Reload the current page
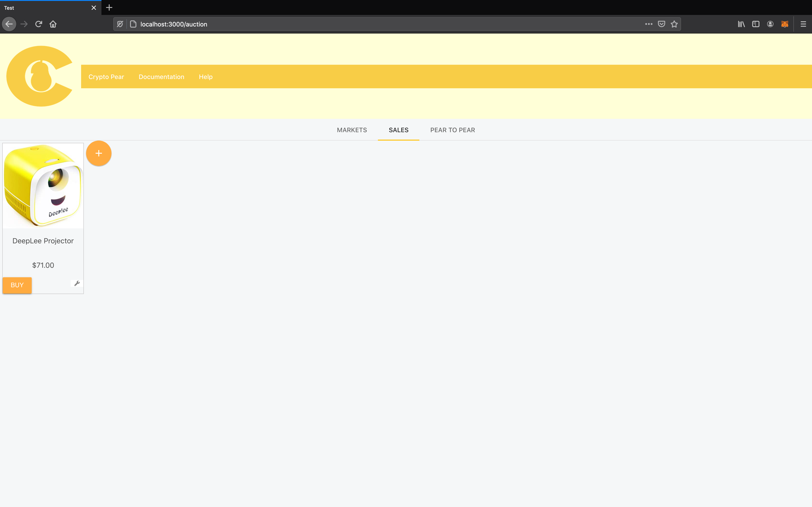Viewport: 812px width, 507px height. click(39, 24)
